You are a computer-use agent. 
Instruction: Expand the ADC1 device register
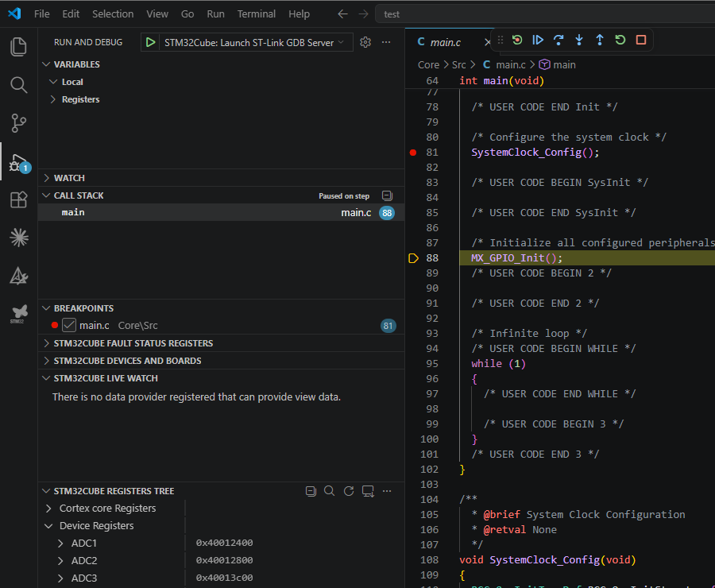(60, 544)
